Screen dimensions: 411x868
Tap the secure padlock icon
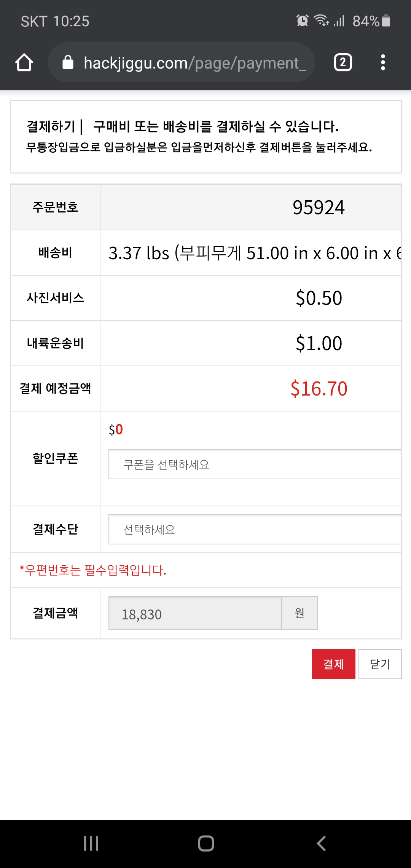[x=68, y=62]
